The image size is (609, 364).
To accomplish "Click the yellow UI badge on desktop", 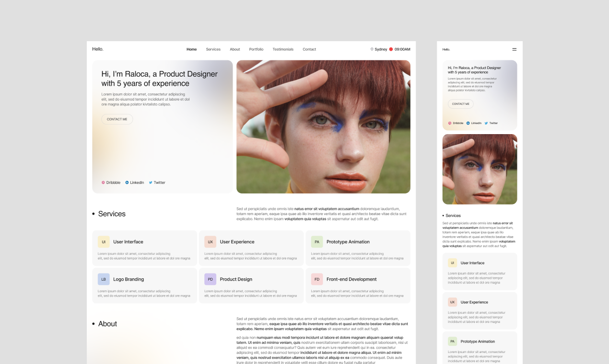I will pos(104,242).
